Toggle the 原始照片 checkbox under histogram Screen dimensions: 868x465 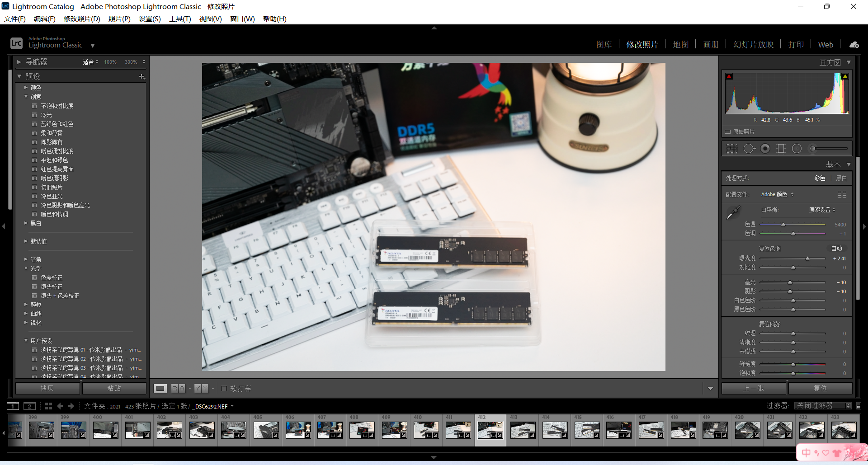pyautogui.click(x=728, y=132)
